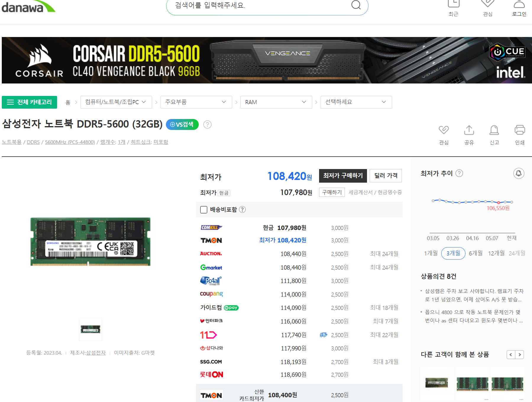Click the small RAM thumbnail image
Screen dimensions: 532x402
click(90, 329)
